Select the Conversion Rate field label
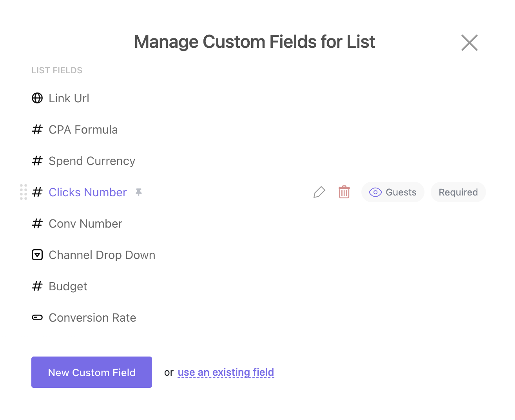This screenshot has height=420, width=515. [92, 318]
